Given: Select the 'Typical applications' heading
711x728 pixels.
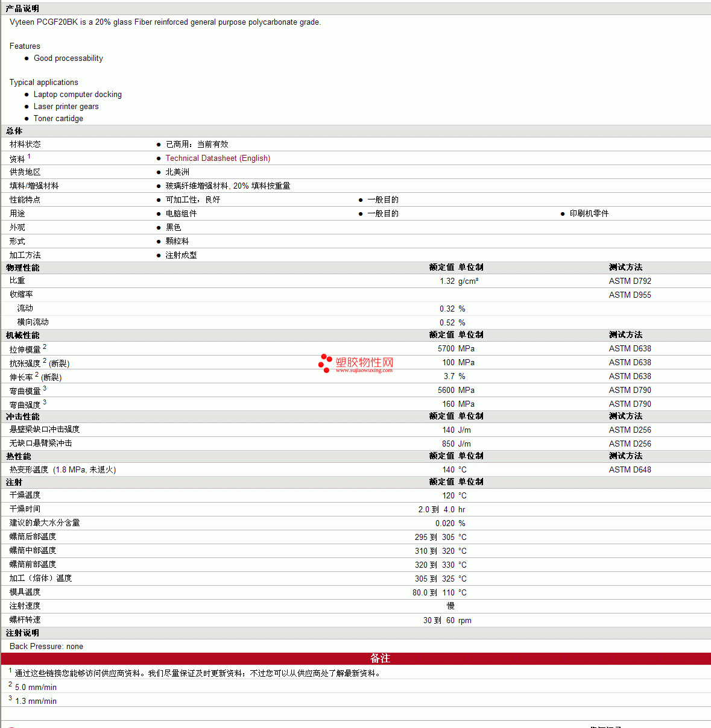Looking at the screenshot, I should [44, 82].
